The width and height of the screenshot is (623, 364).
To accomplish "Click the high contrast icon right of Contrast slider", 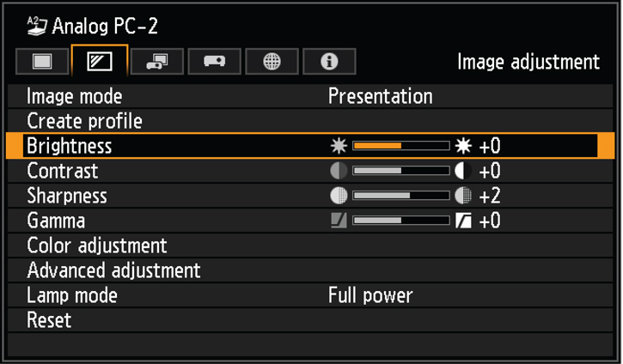I will pyautogui.click(x=464, y=171).
